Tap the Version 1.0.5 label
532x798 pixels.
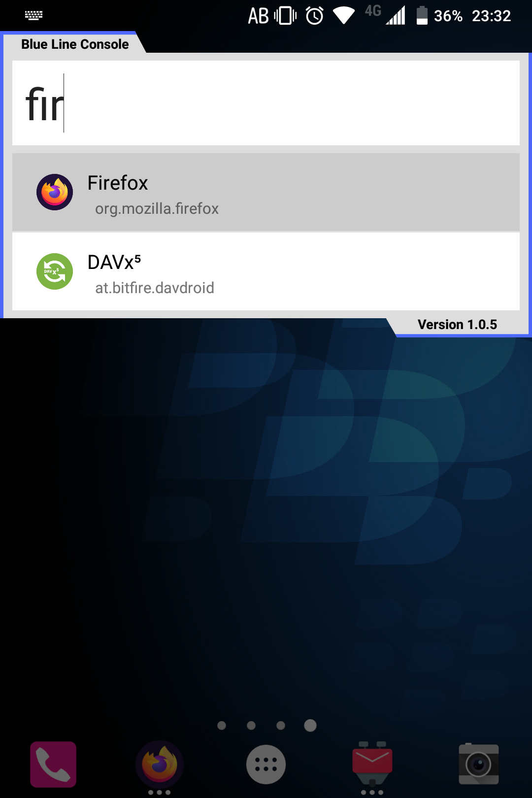pyautogui.click(x=457, y=325)
